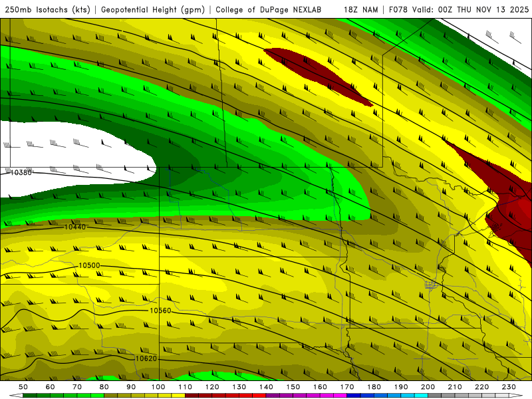Click the 60 value on the color scale

coord(51,387)
